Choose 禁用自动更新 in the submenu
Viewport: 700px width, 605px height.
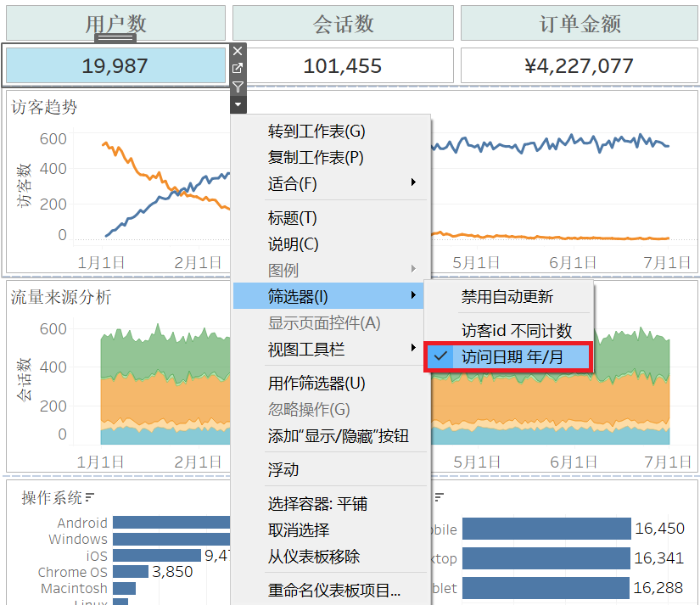coord(508,296)
